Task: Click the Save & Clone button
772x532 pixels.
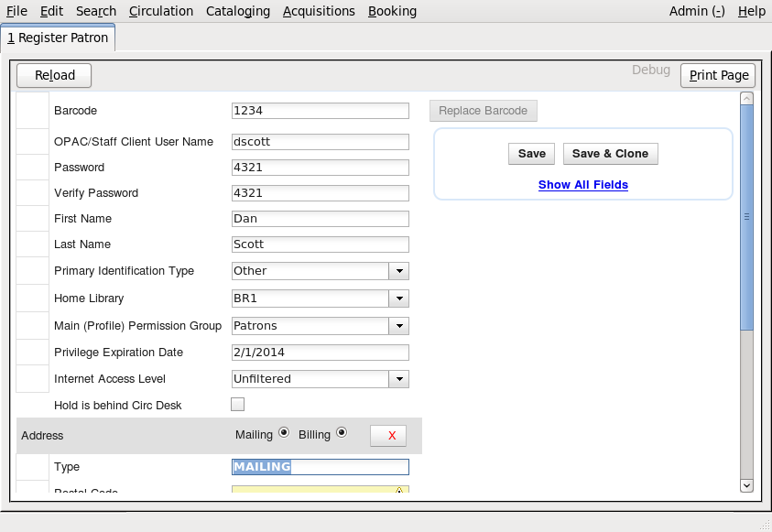Action: click(x=610, y=154)
